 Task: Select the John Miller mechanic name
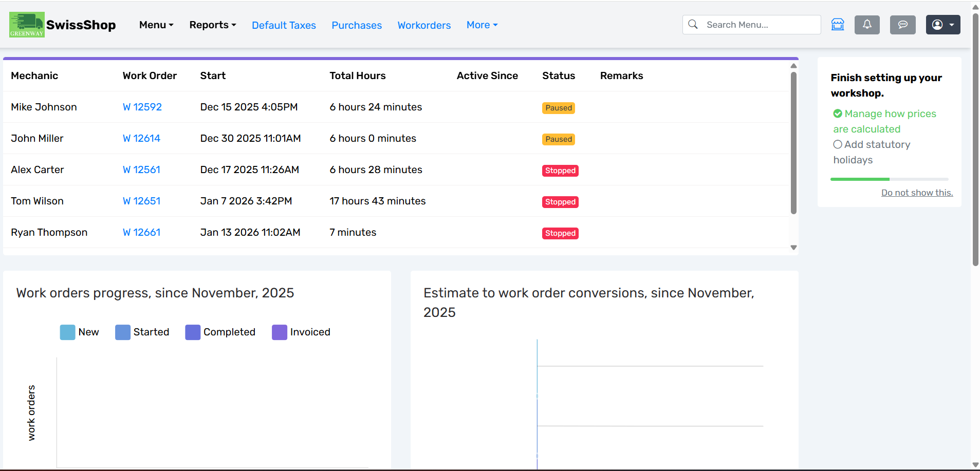[37, 138]
